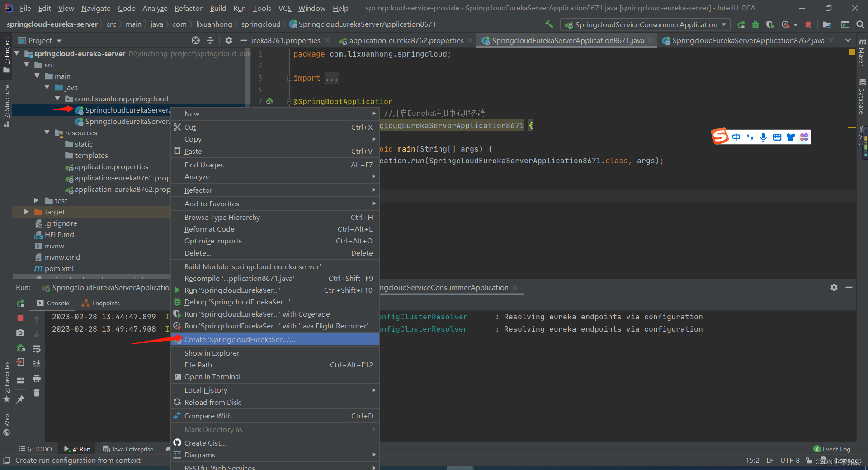
Task: Switch to SpringcloudEurekaServerApplication8762.java tab
Action: [x=748, y=41]
